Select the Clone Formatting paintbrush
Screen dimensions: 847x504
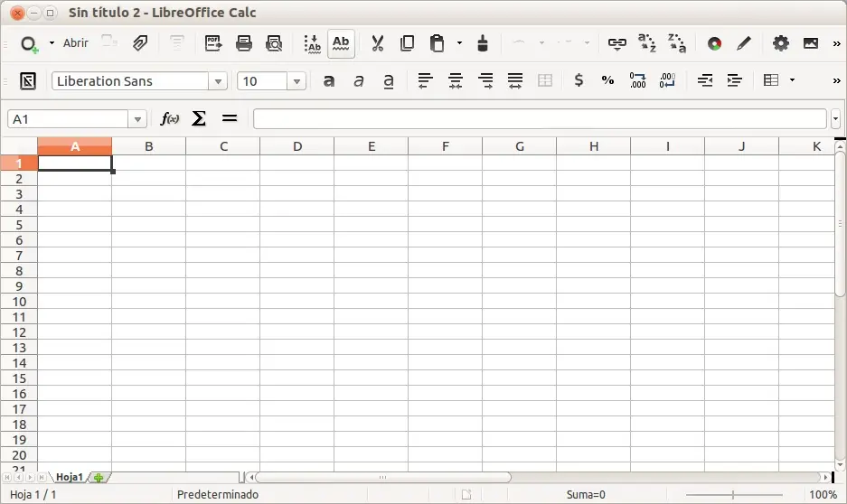pyautogui.click(x=483, y=43)
